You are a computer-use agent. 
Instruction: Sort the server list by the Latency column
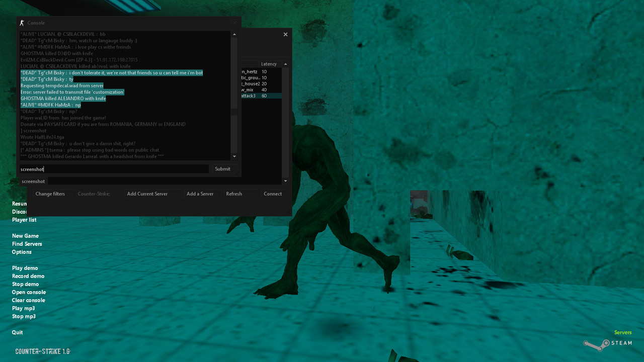pos(269,64)
